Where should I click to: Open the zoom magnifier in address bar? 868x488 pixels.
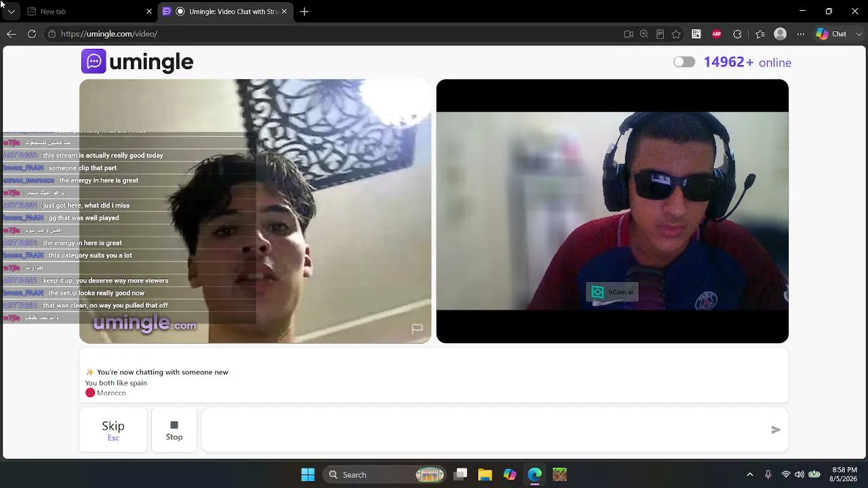click(x=644, y=34)
